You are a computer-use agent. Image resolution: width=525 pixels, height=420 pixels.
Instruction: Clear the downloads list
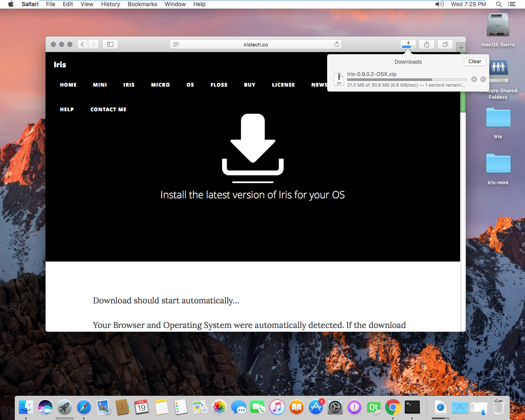(x=475, y=62)
